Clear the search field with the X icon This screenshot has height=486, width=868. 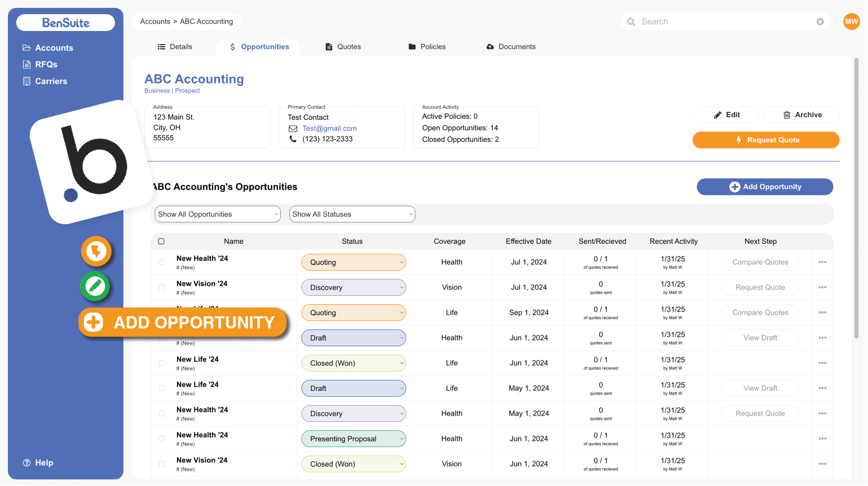point(820,22)
